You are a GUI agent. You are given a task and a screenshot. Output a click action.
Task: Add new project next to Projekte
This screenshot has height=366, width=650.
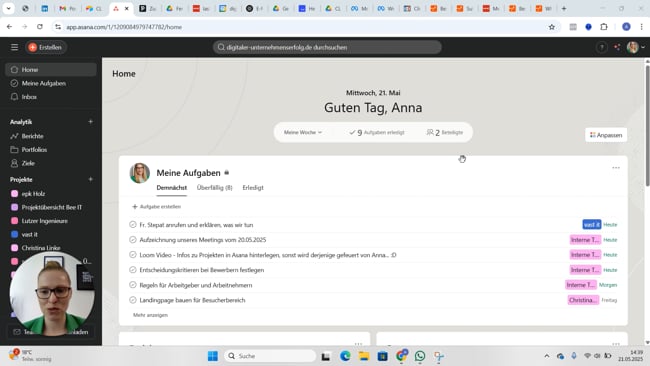pos(90,179)
